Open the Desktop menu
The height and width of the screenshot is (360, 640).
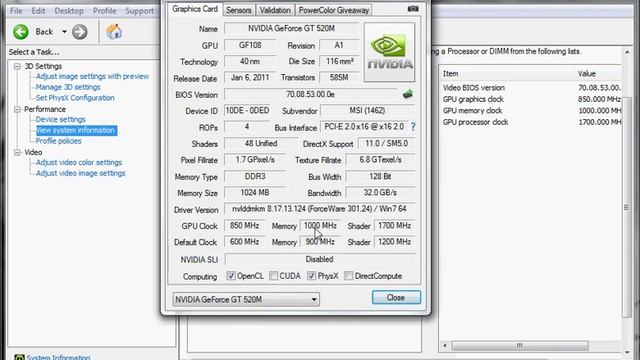pyautogui.click(x=69, y=11)
